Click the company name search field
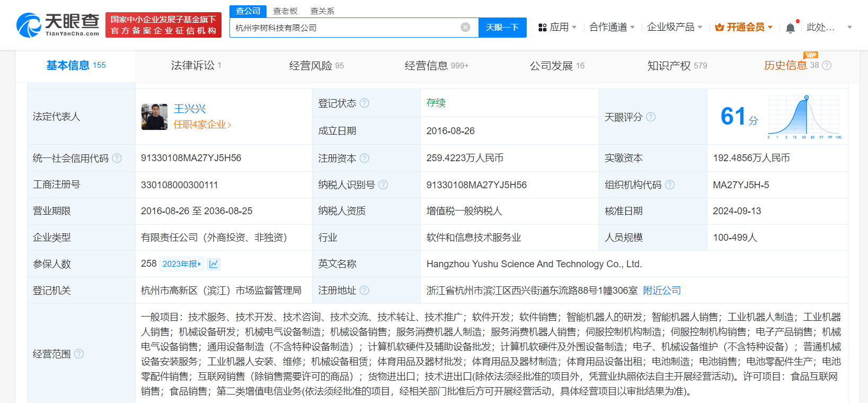 [344, 28]
